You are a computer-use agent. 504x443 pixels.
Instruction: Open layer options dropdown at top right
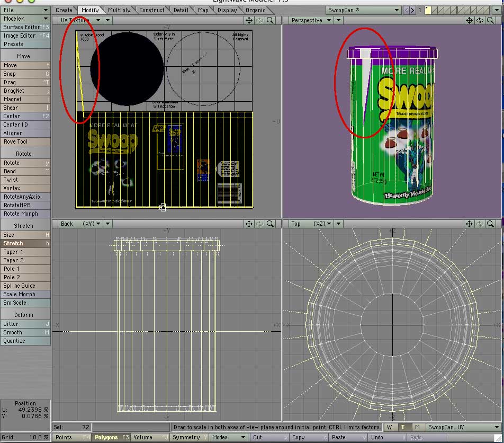click(x=497, y=10)
